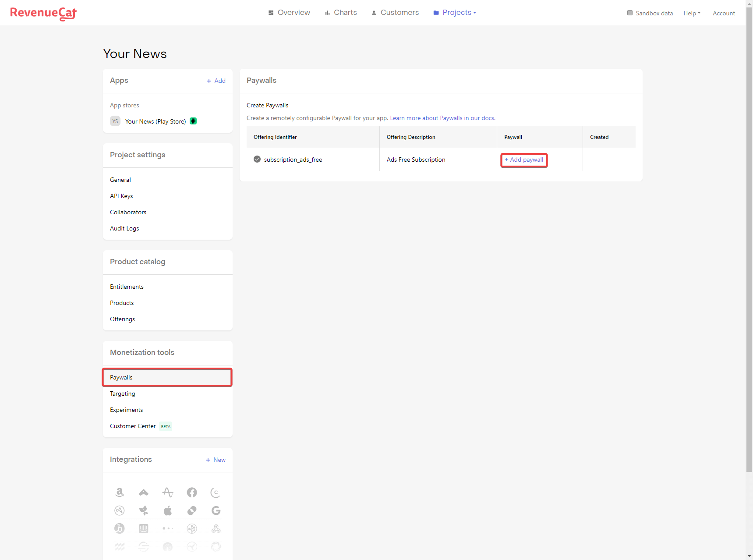Click the checkmark beside subscription_ads_free
The image size is (753, 560).
[257, 159]
